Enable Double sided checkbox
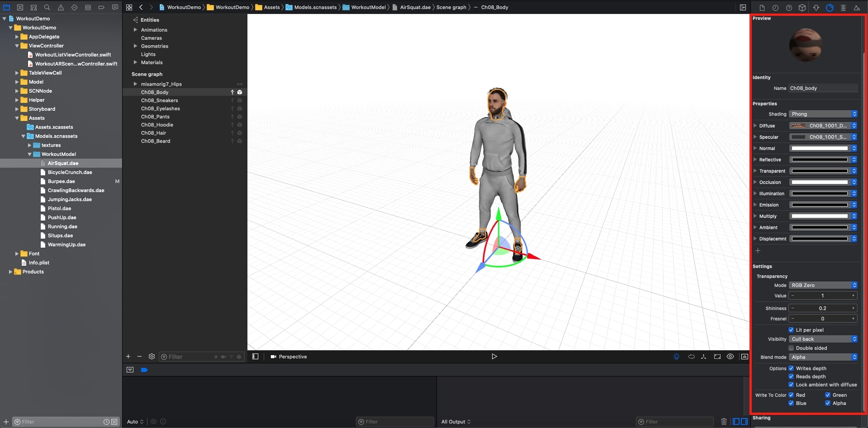 [791, 348]
